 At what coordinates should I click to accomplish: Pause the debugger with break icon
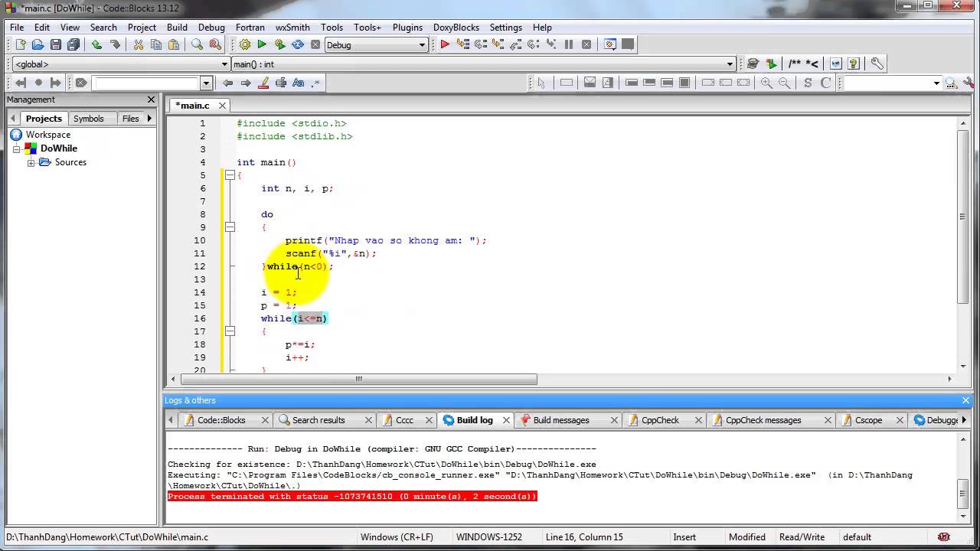click(569, 44)
